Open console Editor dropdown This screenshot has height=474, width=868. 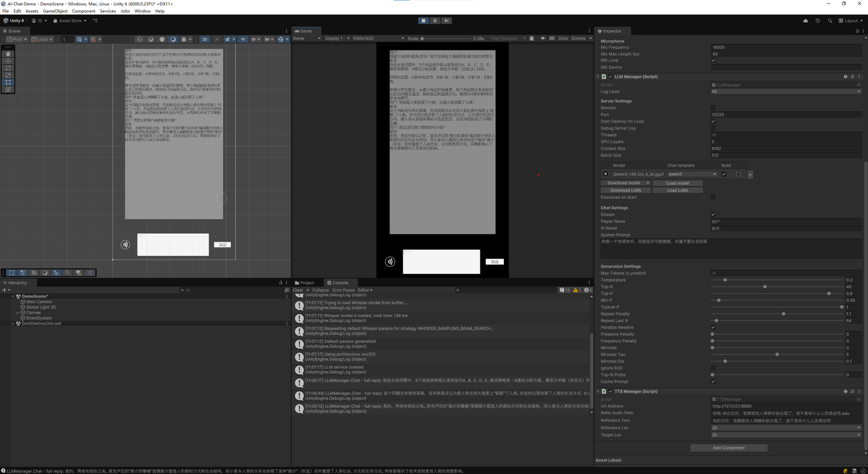pos(365,290)
